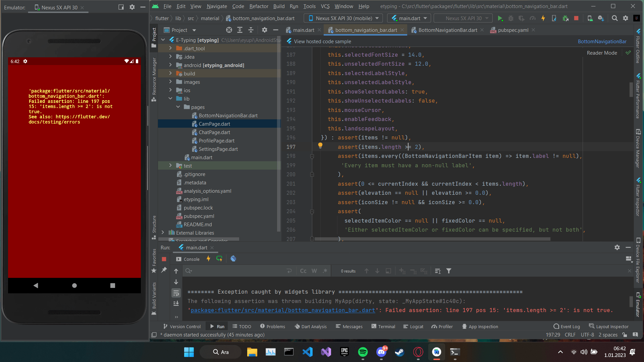Open SDK Manager using the cube download icon

click(601, 18)
